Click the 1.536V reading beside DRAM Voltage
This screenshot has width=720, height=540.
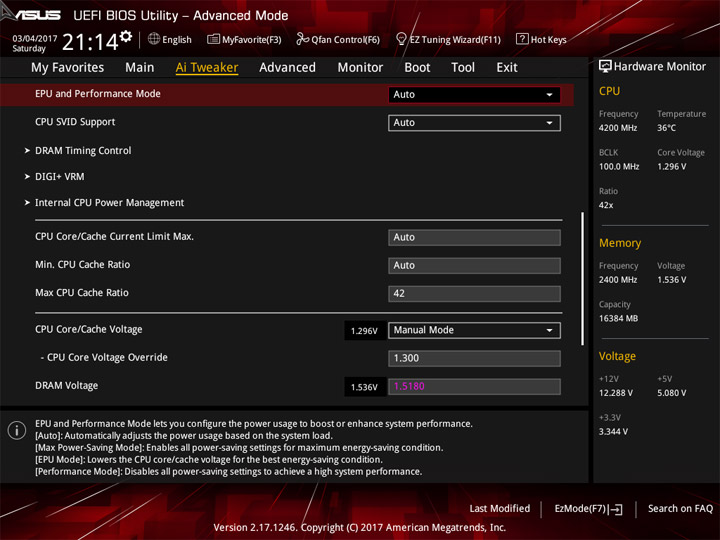364,387
